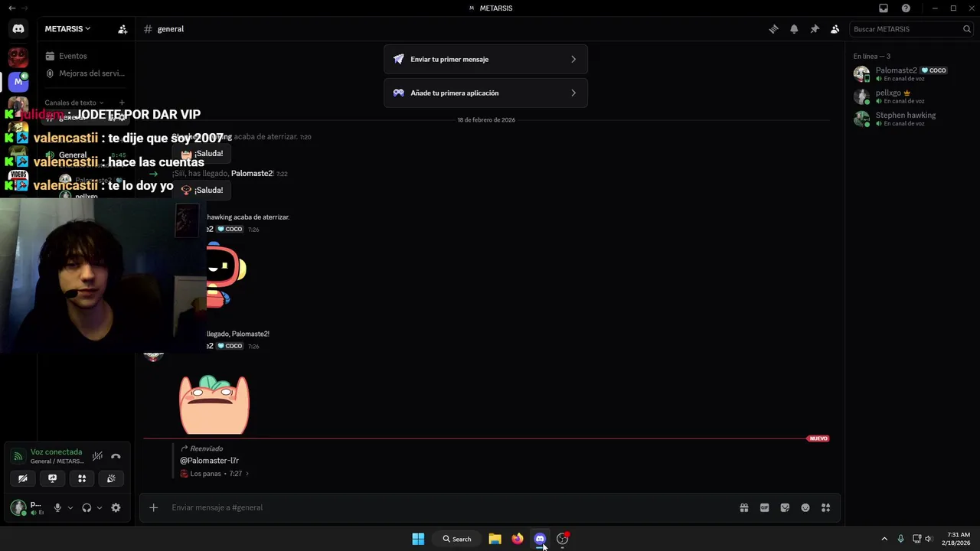Show pinned messages pin icon
This screenshot has height=551, width=980.
(815, 29)
